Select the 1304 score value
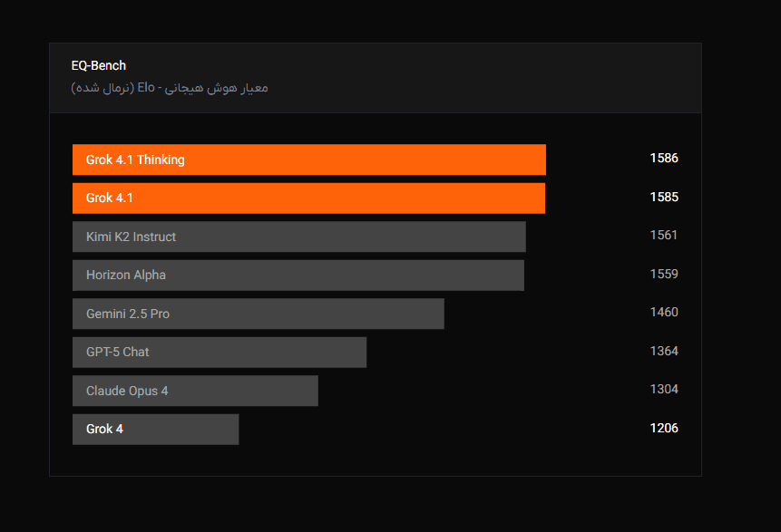This screenshot has height=532, width=781. (x=664, y=390)
